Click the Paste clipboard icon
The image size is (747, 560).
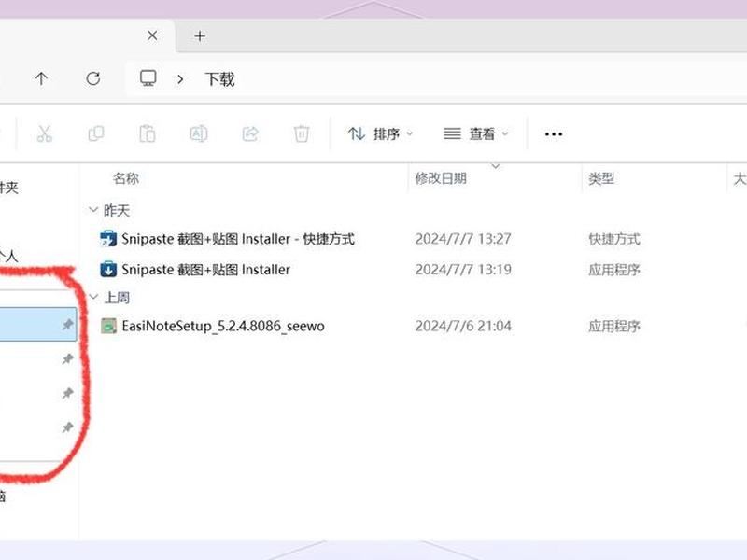[x=148, y=133]
